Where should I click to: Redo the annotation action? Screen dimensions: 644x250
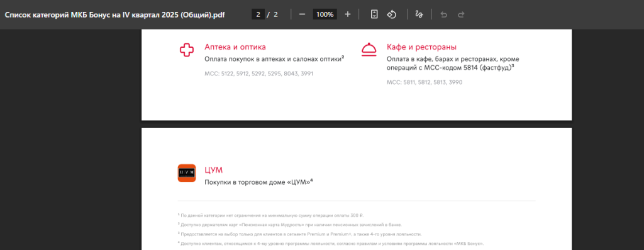click(461, 14)
